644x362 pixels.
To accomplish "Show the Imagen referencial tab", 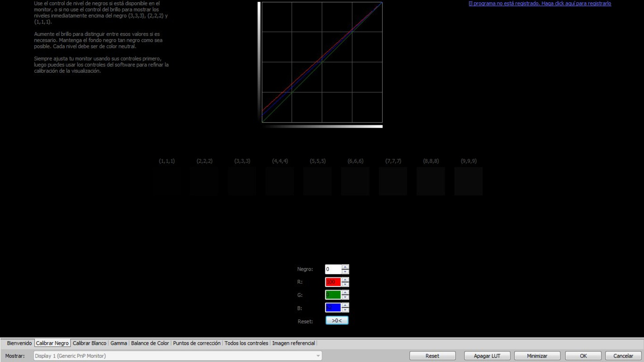I will click(x=294, y=343).
